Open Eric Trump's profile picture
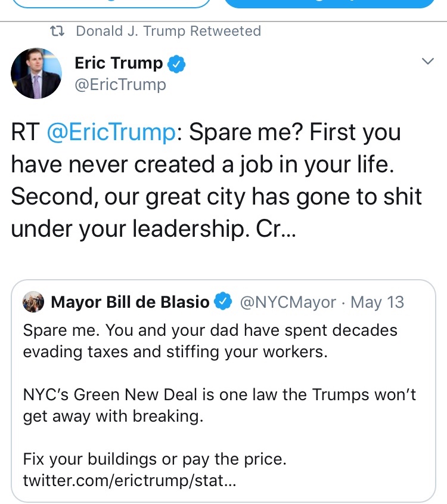The image size is (447, 504). coord(36,75)
